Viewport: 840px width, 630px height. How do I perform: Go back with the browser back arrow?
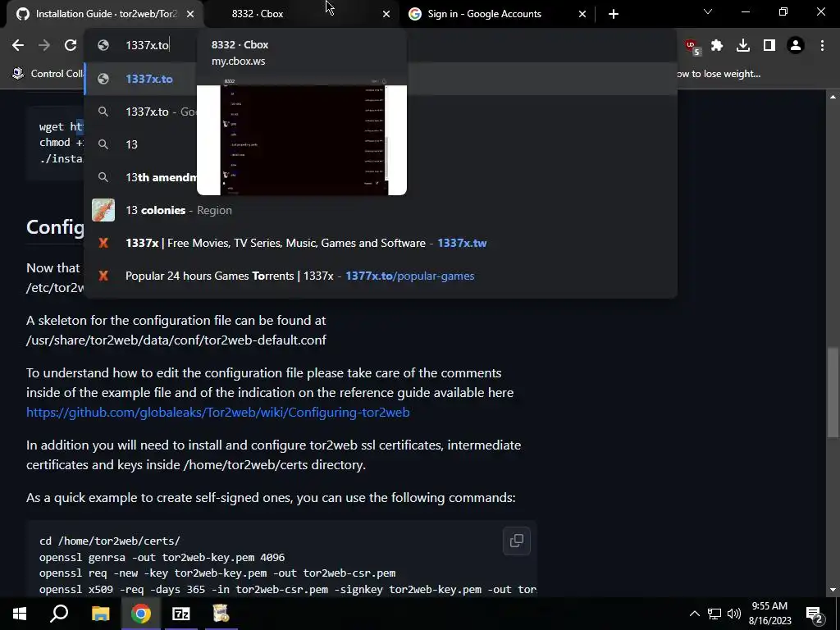tap(18, 46)
